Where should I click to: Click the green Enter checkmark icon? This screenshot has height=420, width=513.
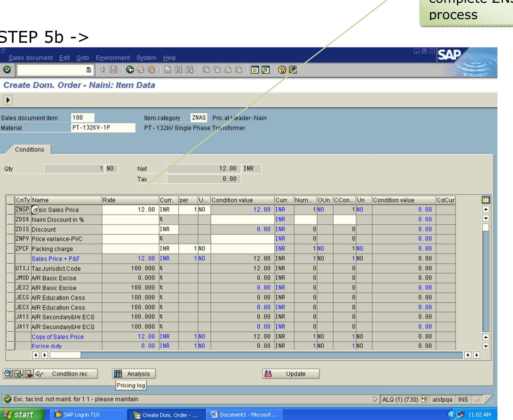coord(7,70)
